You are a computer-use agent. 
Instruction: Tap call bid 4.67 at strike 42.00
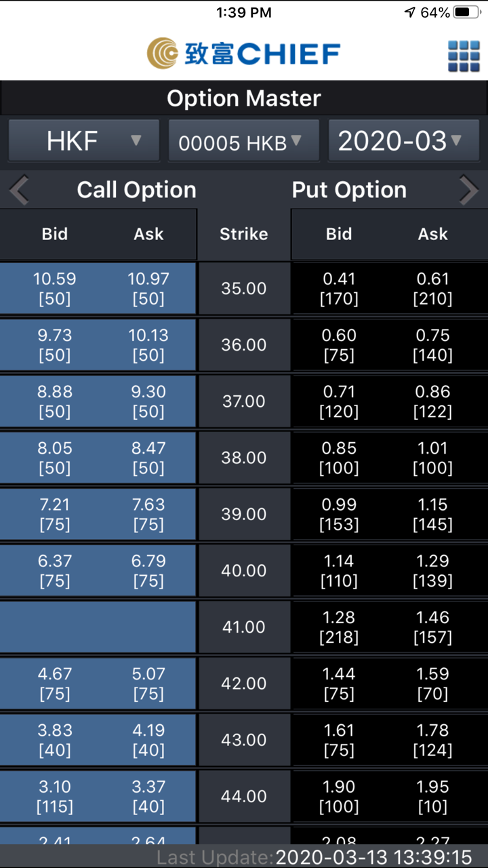(x=55, y=683)
